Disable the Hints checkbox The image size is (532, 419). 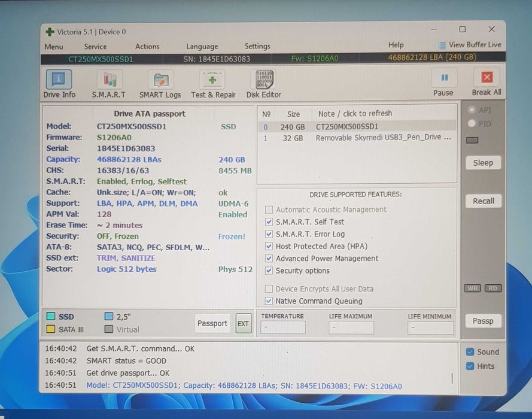pos(470,366)
